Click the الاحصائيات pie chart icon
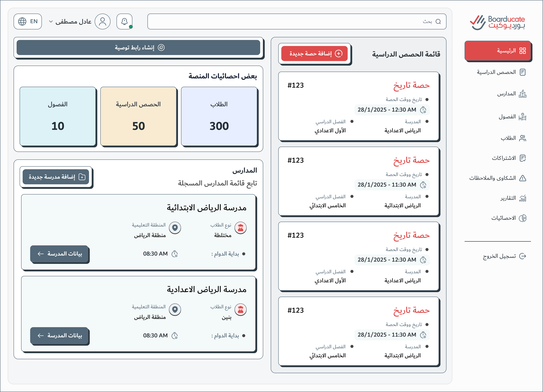Screen dimensions: 543x392 [523, 218]
